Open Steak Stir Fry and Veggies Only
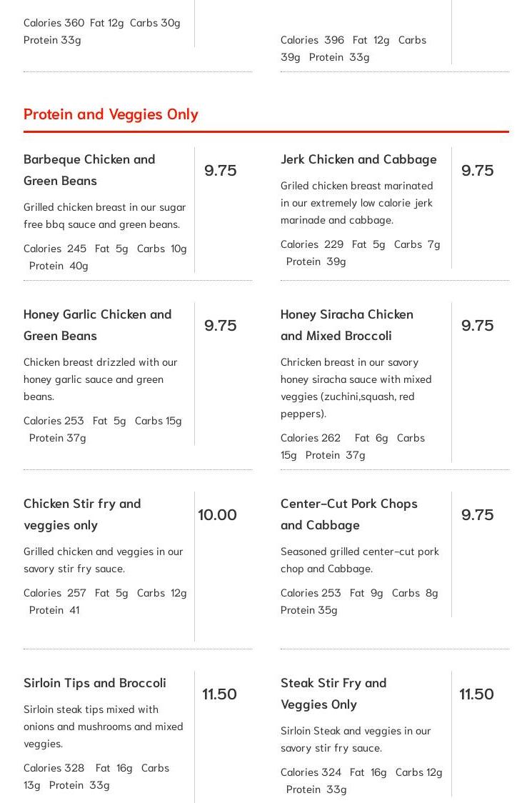Viewport: 532px width, 803px height. pyautogui.click(x=333, y=694)
